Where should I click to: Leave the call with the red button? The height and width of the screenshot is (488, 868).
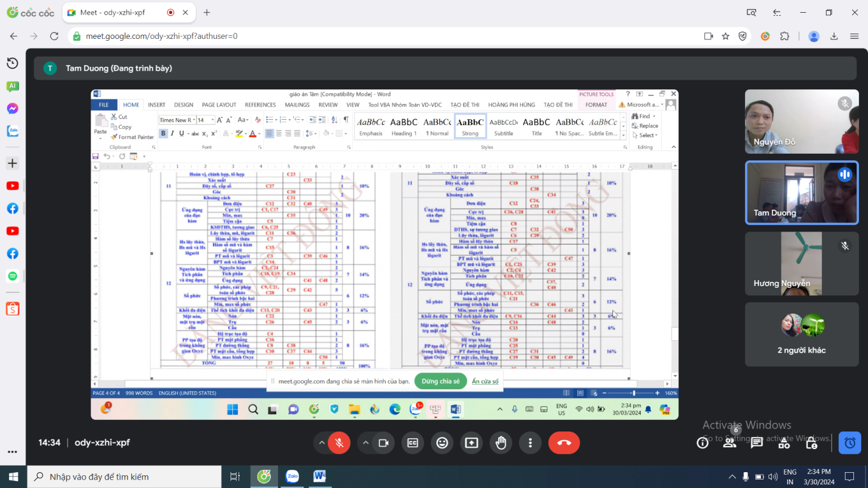(564, 443)
